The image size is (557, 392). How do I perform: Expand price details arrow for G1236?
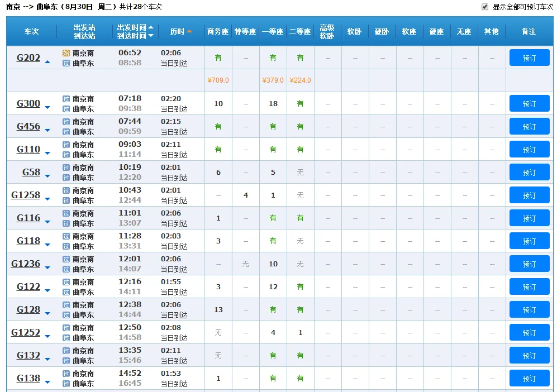(x=47, y=268)
